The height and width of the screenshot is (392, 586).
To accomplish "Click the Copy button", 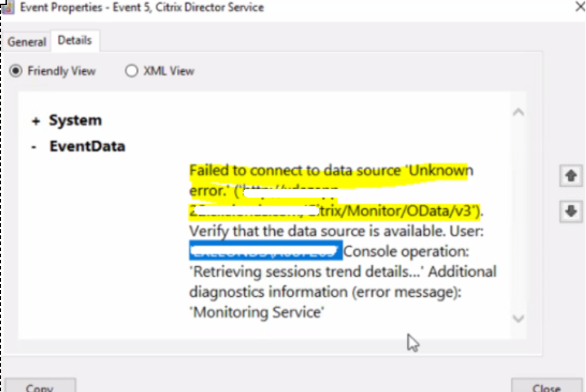I will tap(40, 386).
